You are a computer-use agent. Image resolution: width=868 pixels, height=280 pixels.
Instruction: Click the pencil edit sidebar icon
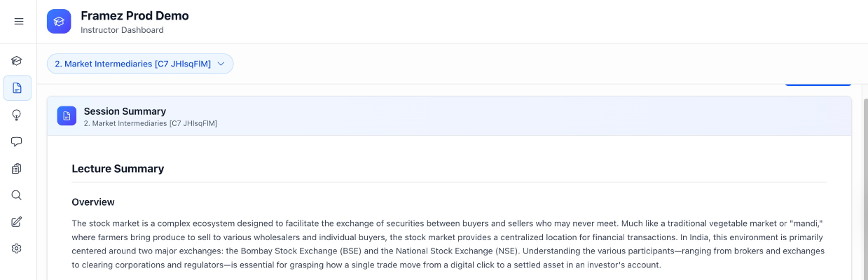click(x=17, y=222)
